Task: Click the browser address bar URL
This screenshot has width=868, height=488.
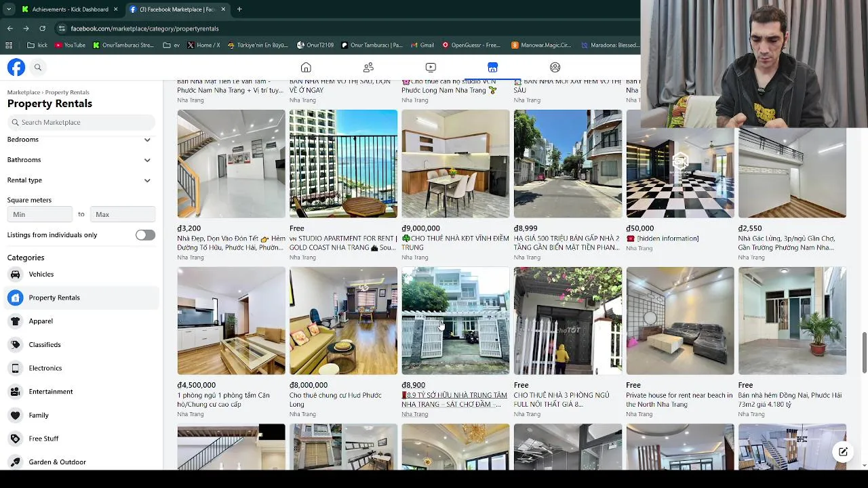Action: (144, 28)
